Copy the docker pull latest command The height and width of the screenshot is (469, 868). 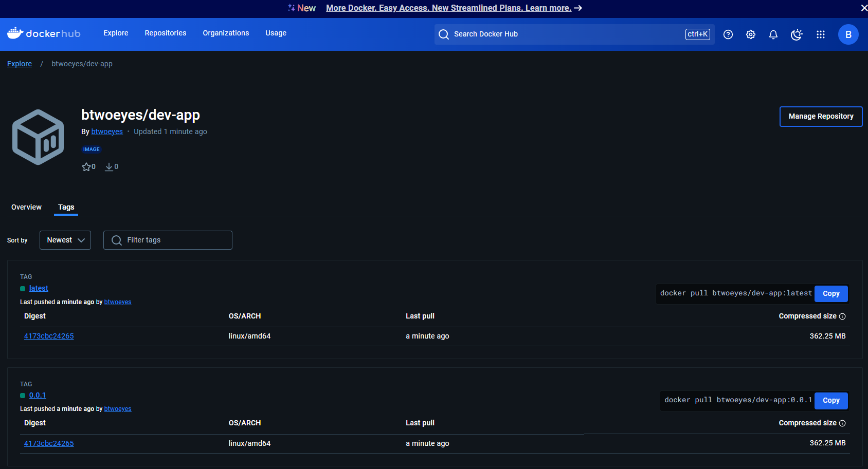(x=831, y=293)
